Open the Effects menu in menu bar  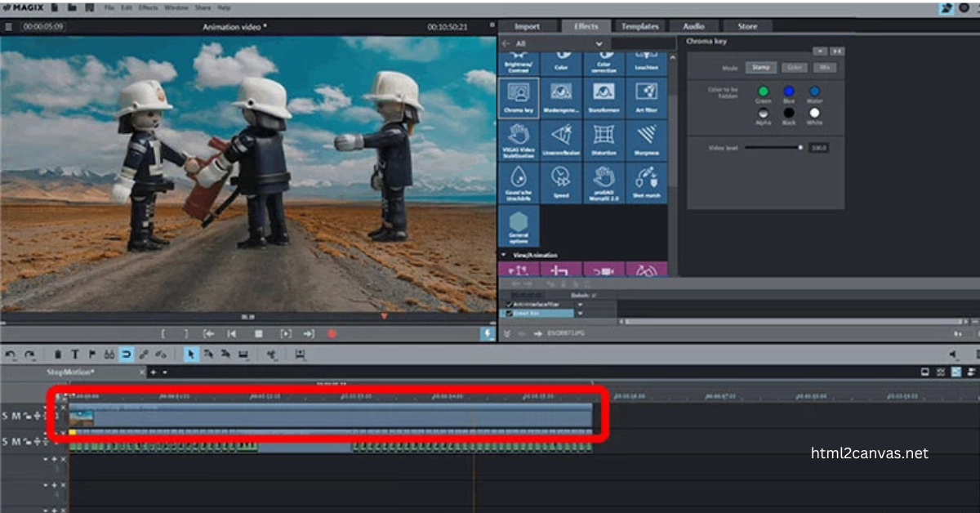[x=148, y=7]
